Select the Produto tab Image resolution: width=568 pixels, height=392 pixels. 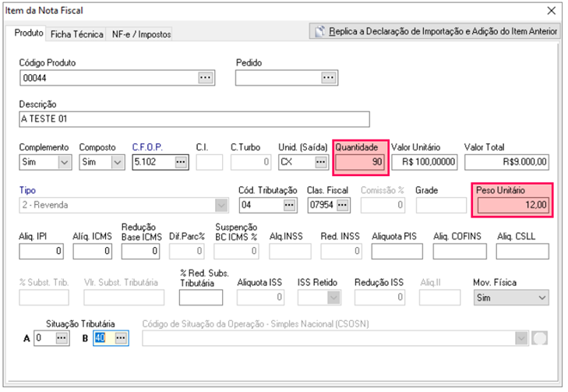coord(30,34)
